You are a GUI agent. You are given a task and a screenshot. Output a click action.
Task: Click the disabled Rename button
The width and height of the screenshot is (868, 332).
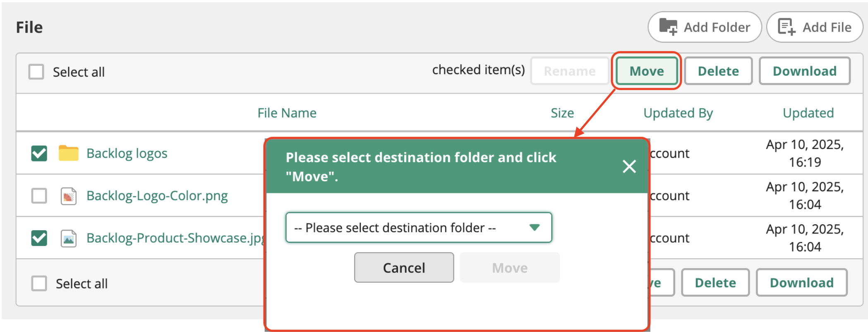coord(570,71)
